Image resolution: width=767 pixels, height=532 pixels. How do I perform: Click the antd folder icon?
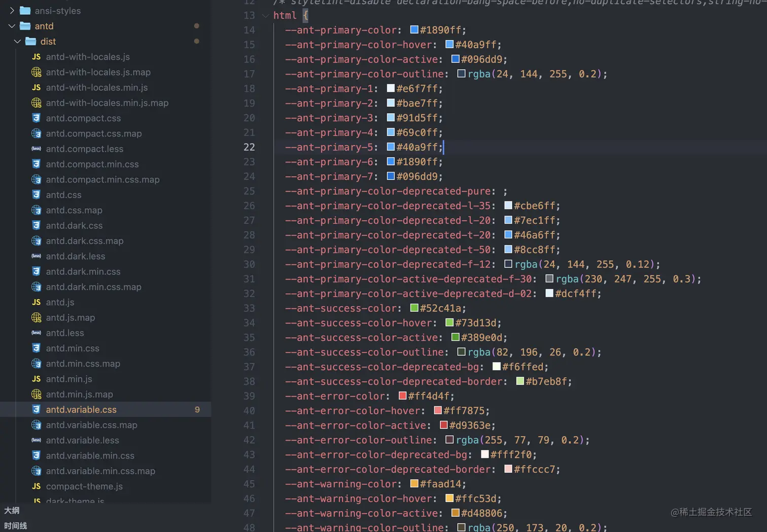[x=25, y=26]
